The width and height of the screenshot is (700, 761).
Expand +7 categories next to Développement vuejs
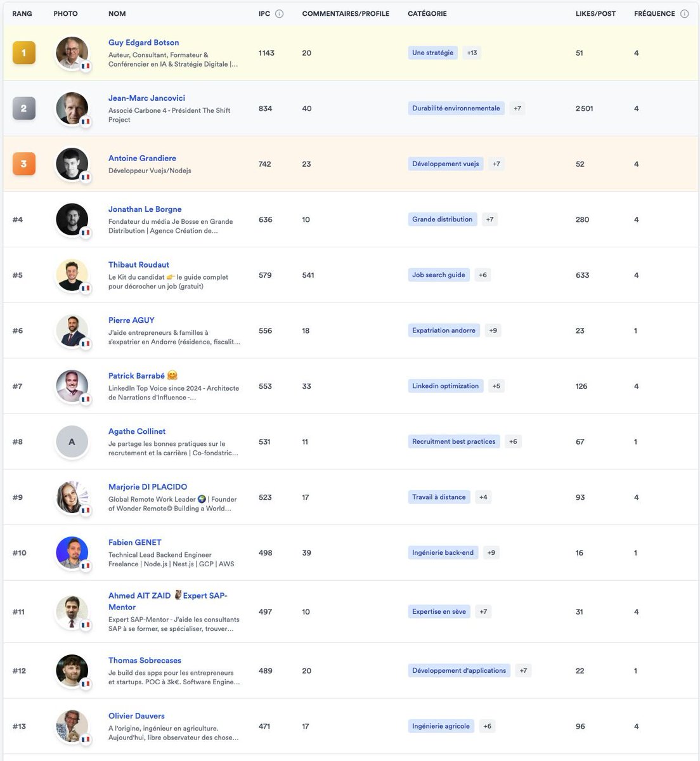tap(496, 164)
